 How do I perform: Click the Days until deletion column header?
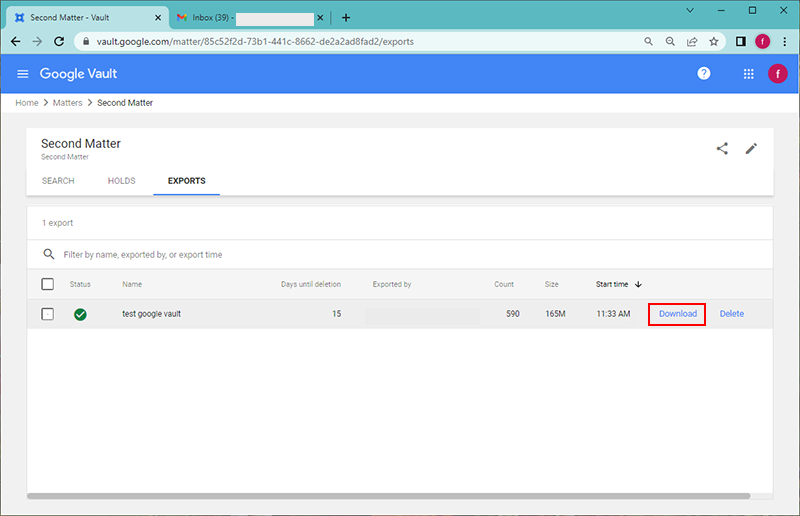click(x=311, y=284)
